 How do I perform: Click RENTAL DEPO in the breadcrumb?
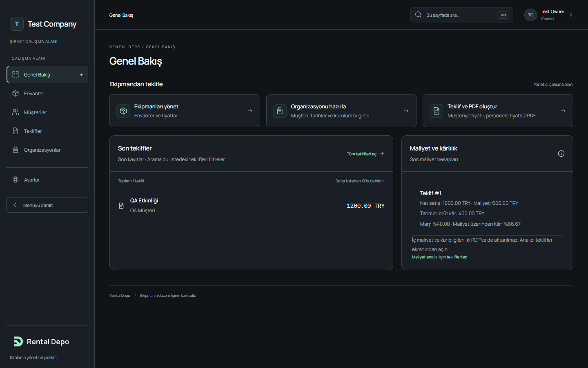click(x=125, y=47)
